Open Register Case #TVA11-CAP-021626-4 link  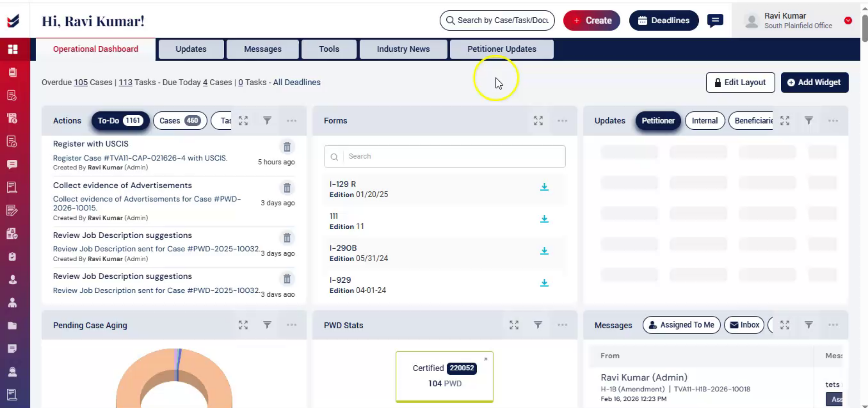tap(140, 158)
